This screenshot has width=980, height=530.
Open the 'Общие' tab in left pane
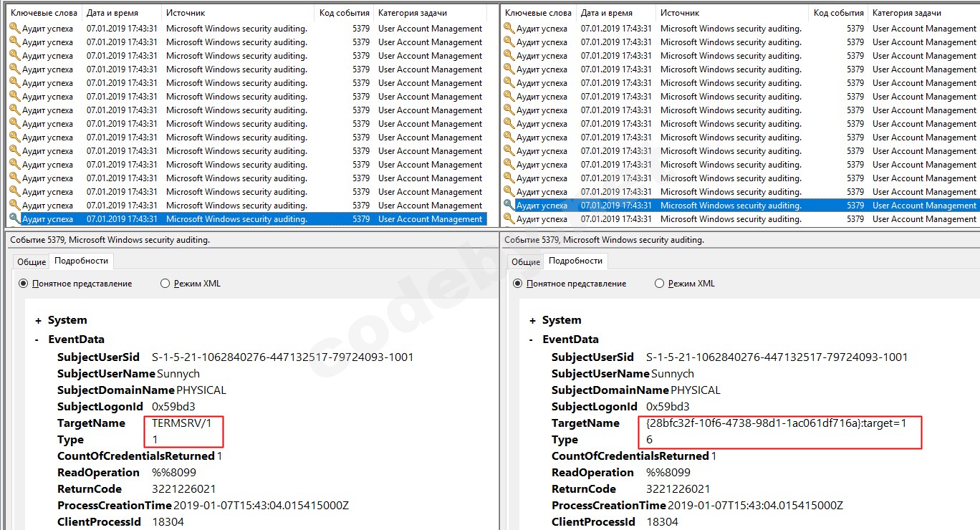pyautogui.click(x=32, y=262)
